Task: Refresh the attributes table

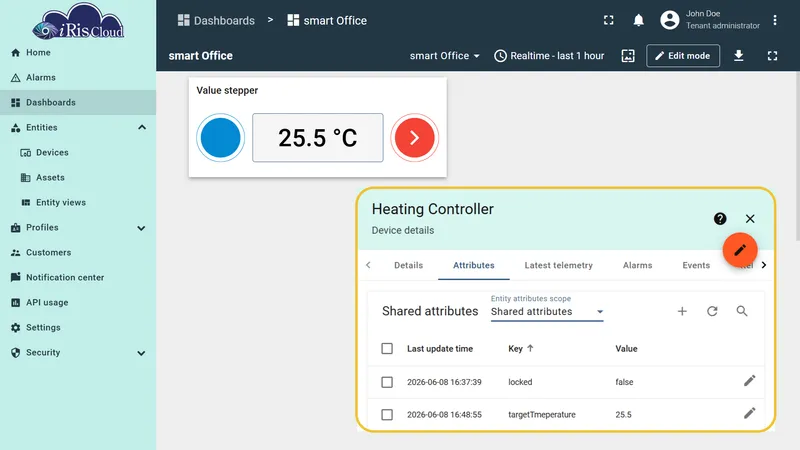Action: pos(712,311)
